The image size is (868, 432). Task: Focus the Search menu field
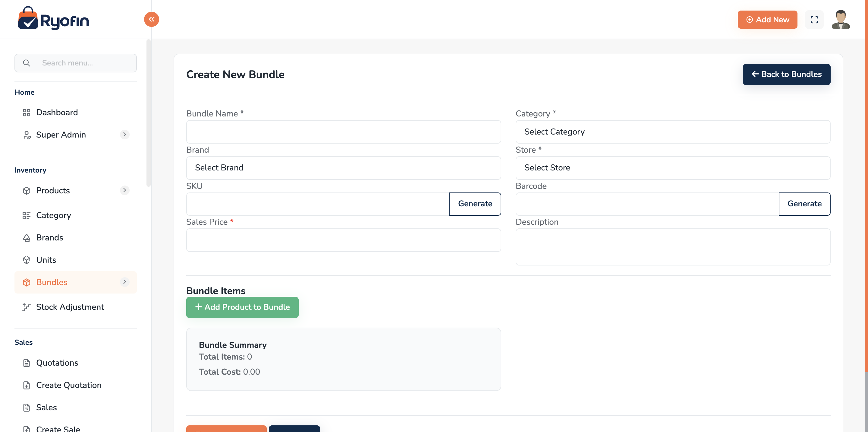(x=75, y=63)
